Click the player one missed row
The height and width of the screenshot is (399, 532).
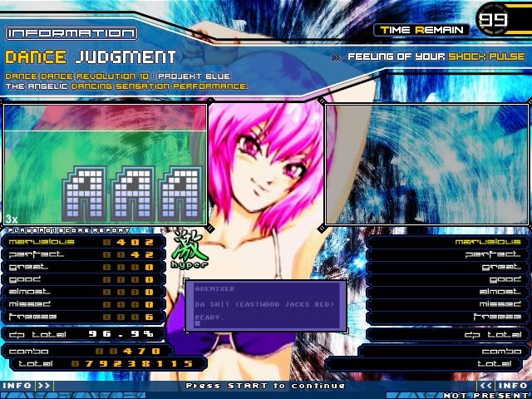83,304
